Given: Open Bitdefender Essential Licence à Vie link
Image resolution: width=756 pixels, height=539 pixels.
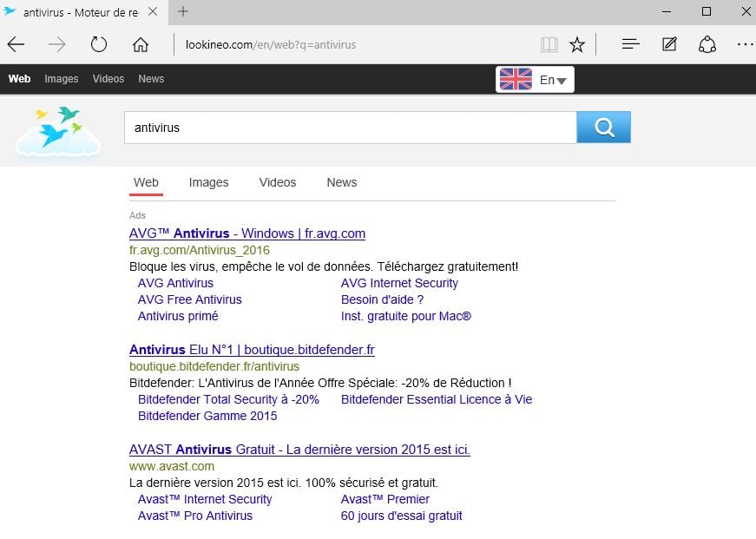Looking at the screenshot, I should coord(437,399).
